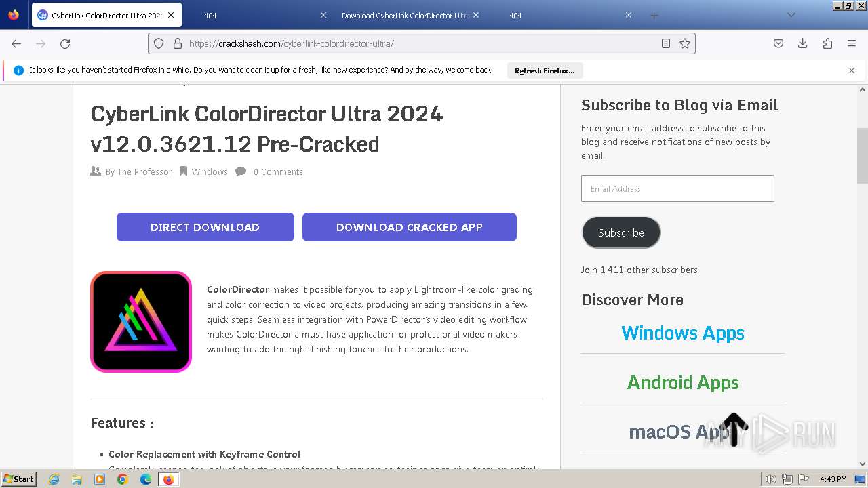Open the Firefox application menu
Viewport: 868px width, 488px height.
852,43
